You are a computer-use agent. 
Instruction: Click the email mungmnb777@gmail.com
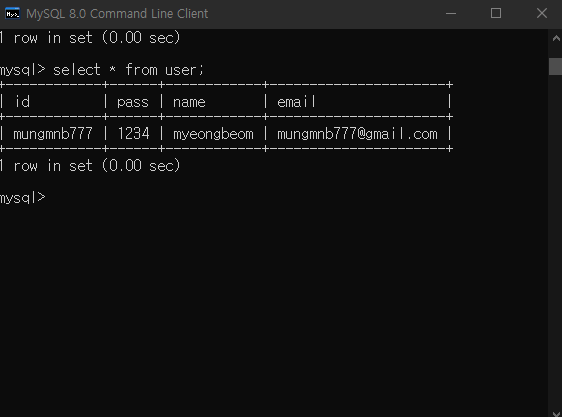(x=357, y=134)
